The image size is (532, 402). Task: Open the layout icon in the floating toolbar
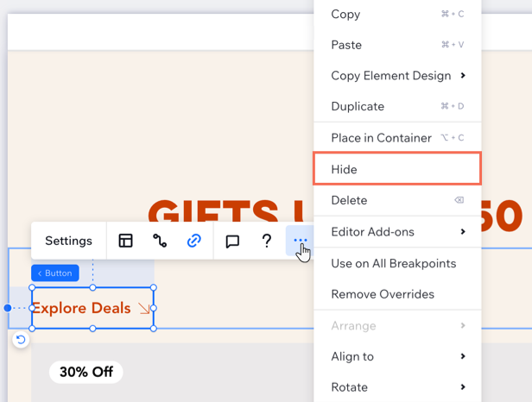(x=125, y=241)
